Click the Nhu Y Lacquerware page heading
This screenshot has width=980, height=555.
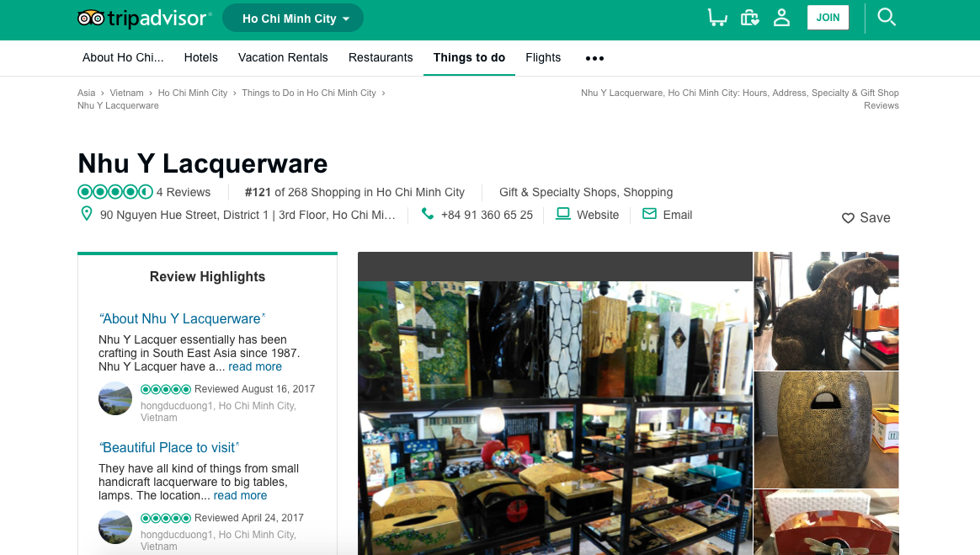203,163
